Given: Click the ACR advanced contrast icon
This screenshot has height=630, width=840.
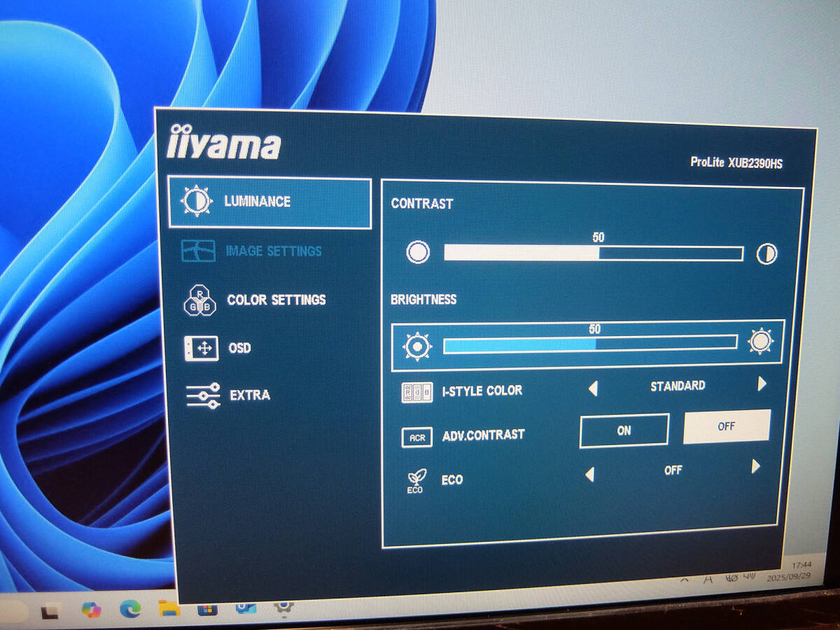Looking at the screenshot, I should click(x=416, y=437).
